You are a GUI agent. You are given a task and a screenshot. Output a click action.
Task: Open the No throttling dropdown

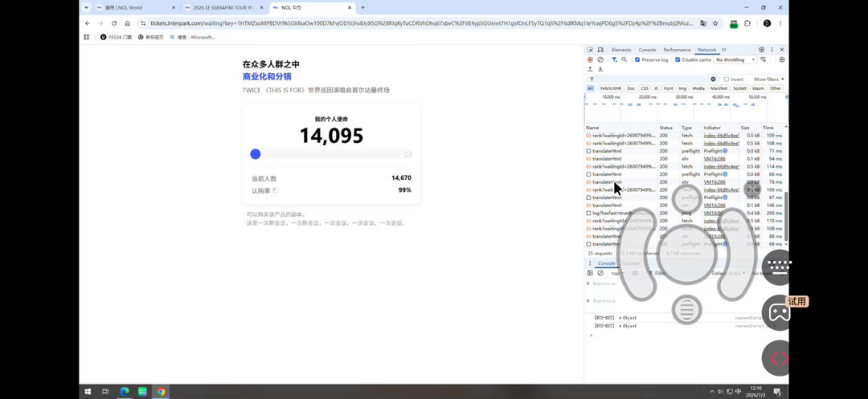(x=735, y=59)
